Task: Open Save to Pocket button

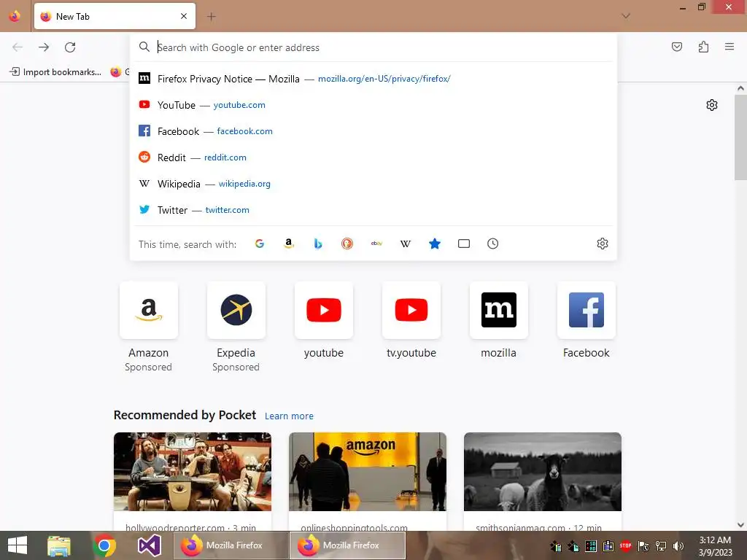Action: tap(676, 47)
